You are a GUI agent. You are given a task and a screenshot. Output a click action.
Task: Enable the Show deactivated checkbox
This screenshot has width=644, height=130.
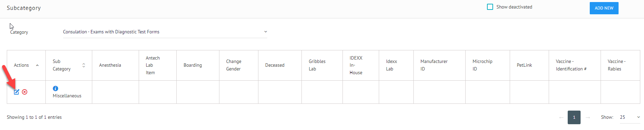coord(490,7)
